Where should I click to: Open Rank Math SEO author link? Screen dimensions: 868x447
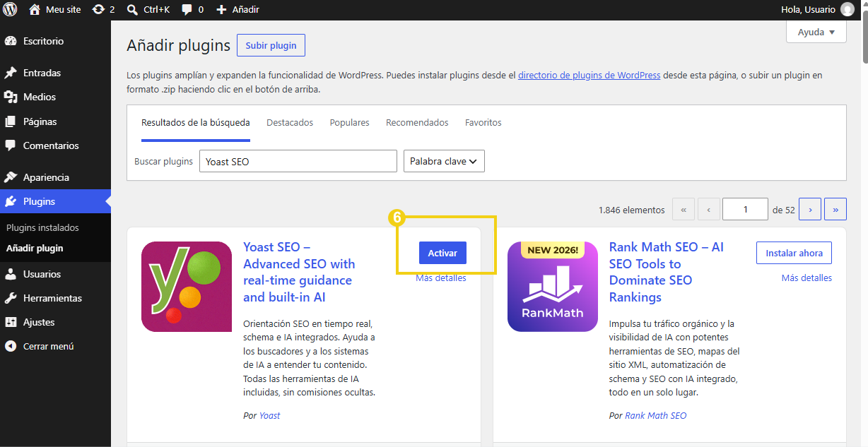(655, 416)
